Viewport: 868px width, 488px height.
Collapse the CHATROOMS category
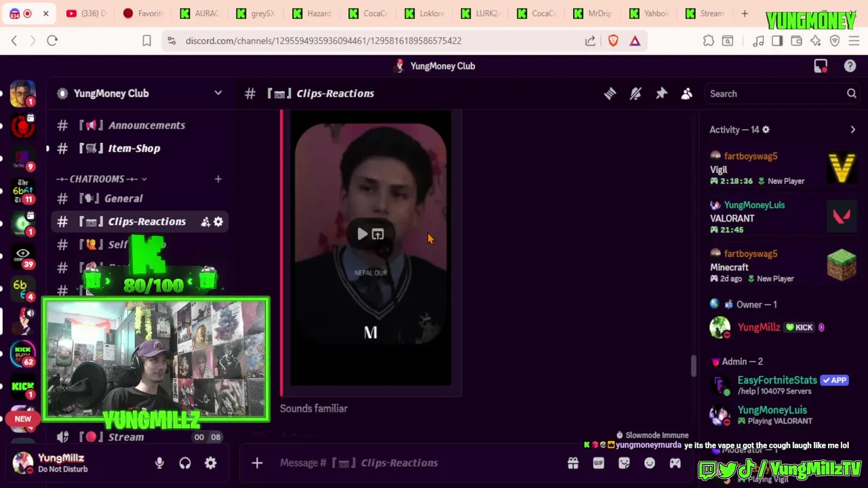(x=102, y=179)
